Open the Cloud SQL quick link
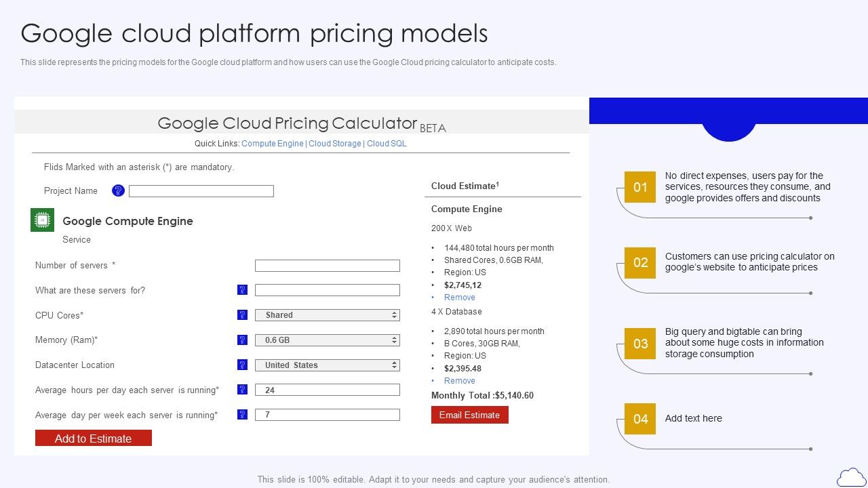Viewport: 868px width, 488px height. pos(387,144)
